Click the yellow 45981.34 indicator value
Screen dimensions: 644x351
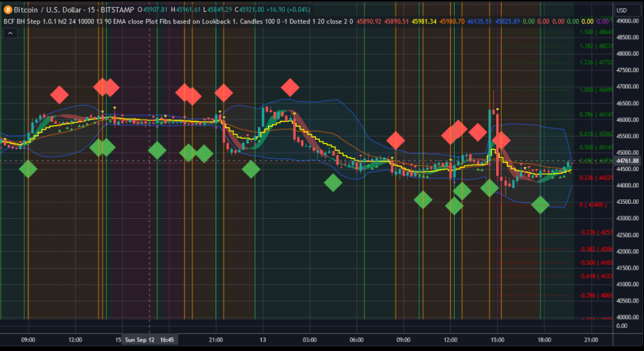pyautogui.click(x=425, y=21)
